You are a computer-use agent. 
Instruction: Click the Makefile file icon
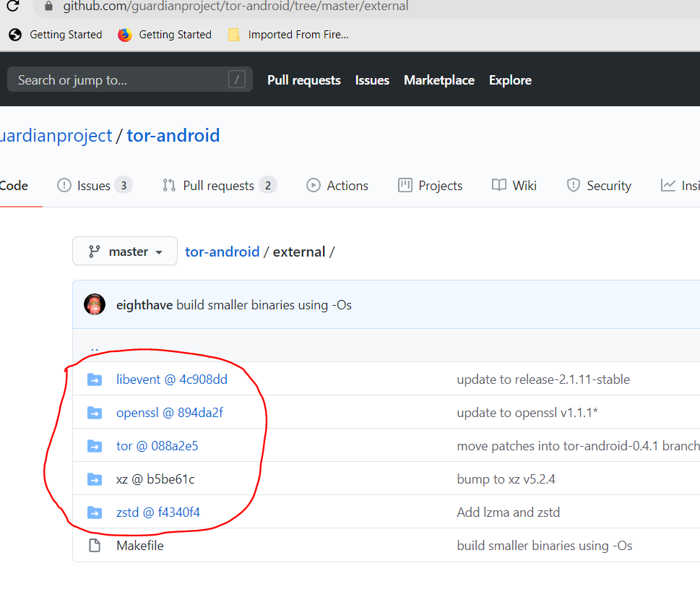[95, 546]
